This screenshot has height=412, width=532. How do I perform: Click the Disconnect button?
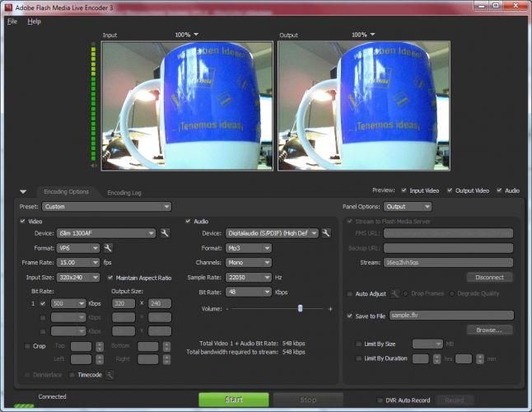point(490,277)
